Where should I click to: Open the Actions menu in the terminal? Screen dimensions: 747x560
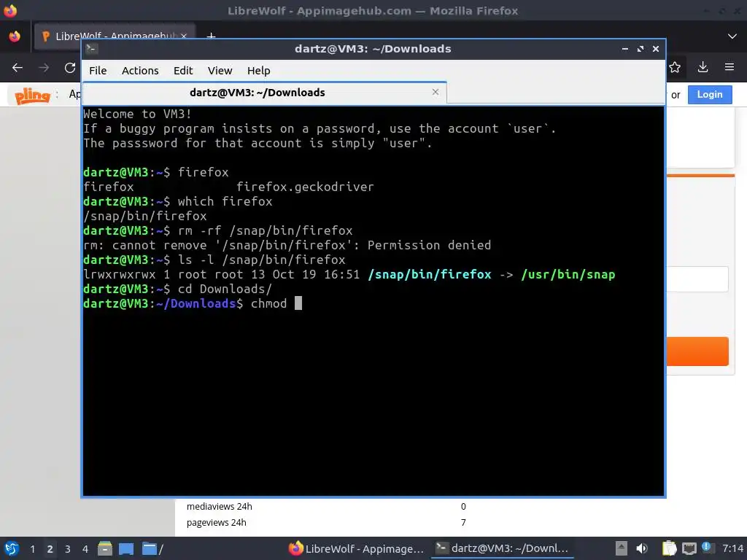140,71
